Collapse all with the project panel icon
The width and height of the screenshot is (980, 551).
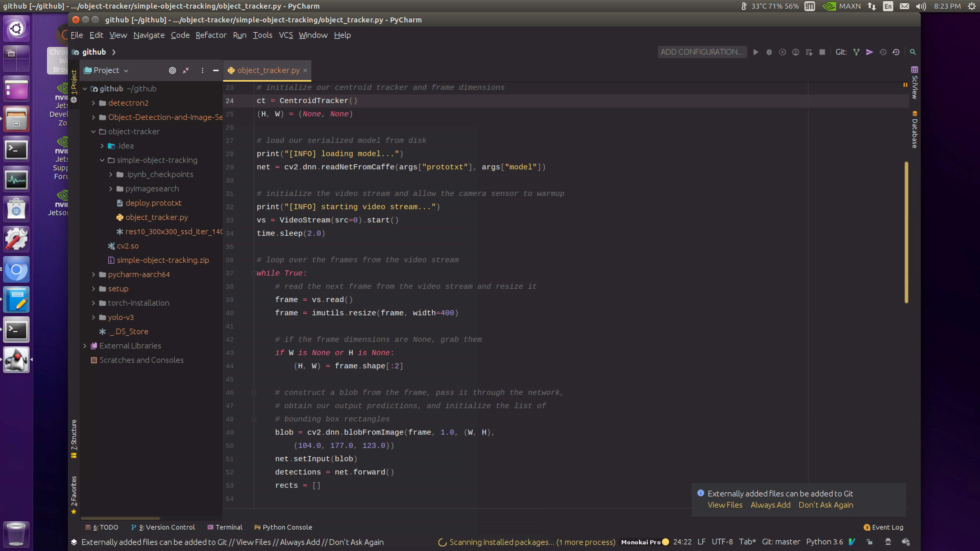186,70
